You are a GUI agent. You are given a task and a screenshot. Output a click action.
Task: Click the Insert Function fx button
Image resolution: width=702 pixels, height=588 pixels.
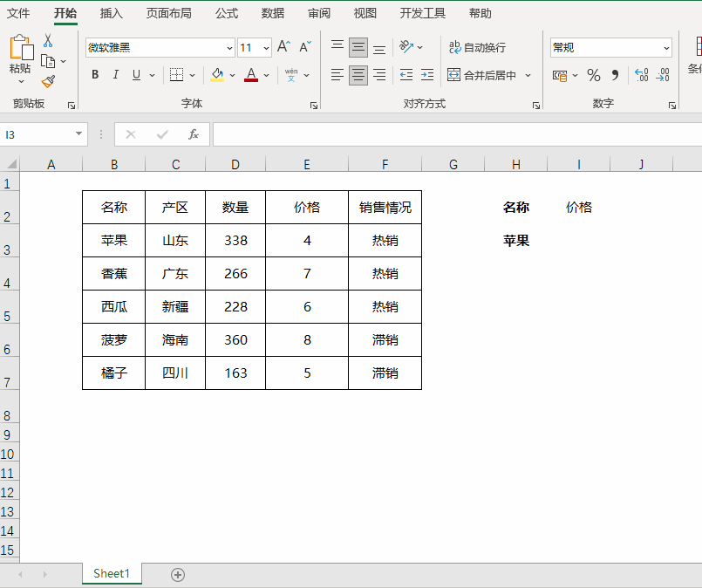(x=193, y=134)
